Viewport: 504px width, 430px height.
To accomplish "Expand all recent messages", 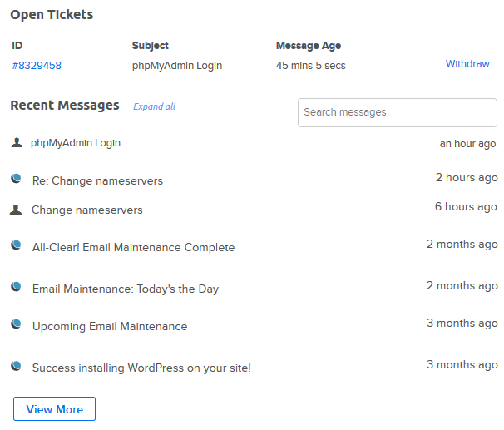I will click(x=155, y=106).
